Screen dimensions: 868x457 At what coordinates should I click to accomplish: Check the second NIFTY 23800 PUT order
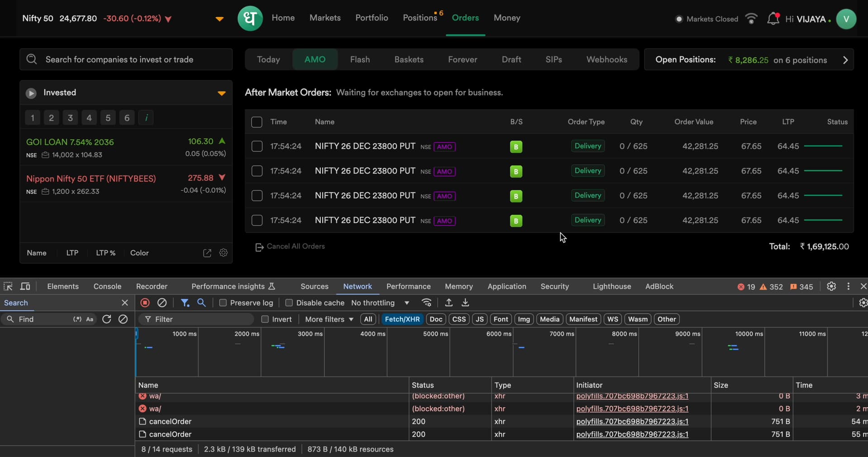click(257, 171)
